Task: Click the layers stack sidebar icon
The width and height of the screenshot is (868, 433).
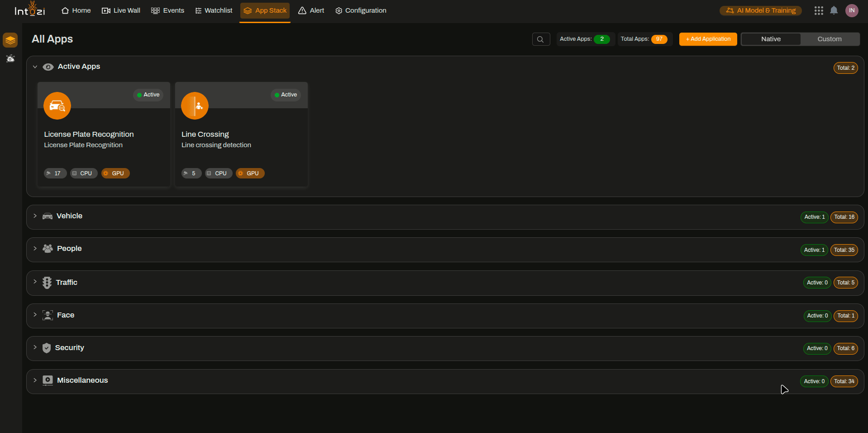Action: click(x=10, y=40)
